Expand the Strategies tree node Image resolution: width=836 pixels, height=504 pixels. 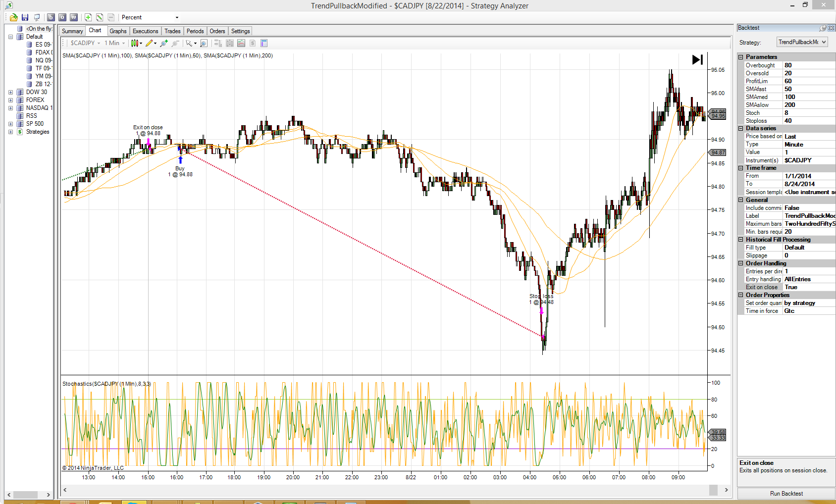point(10,132)
